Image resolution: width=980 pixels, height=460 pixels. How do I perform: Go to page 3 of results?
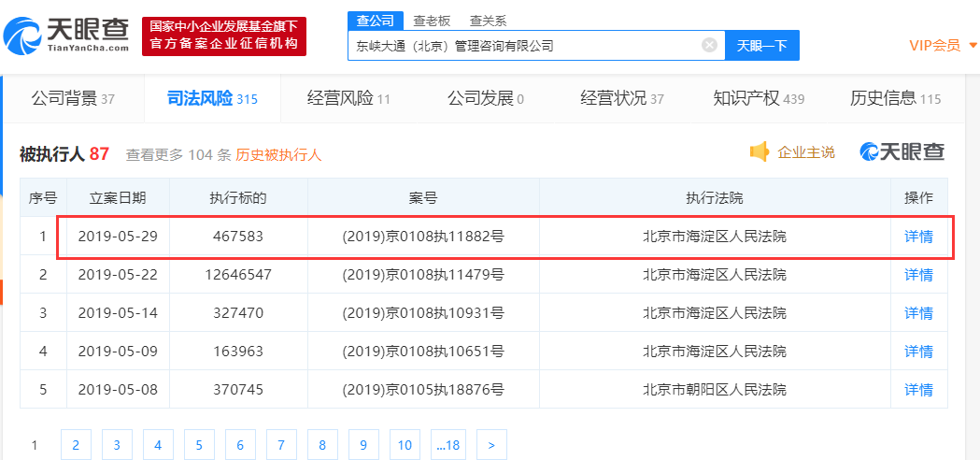click(117, 445)
